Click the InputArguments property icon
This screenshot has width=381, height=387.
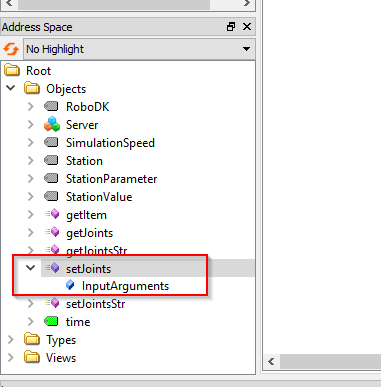[70, 285]
